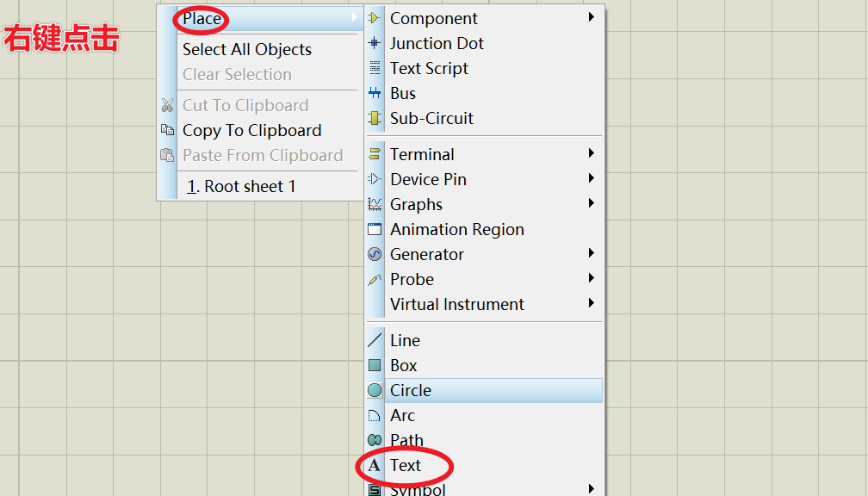Click the Text 'A' icon
This screenshot has height=496, width=868.
tap(375, 465)
